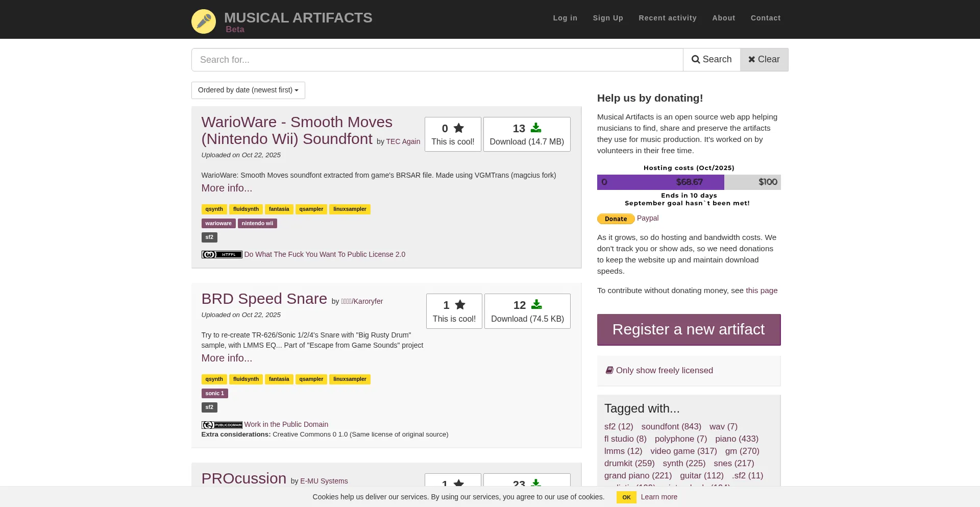Click the Musical Artifacts microphone logo

203,21
